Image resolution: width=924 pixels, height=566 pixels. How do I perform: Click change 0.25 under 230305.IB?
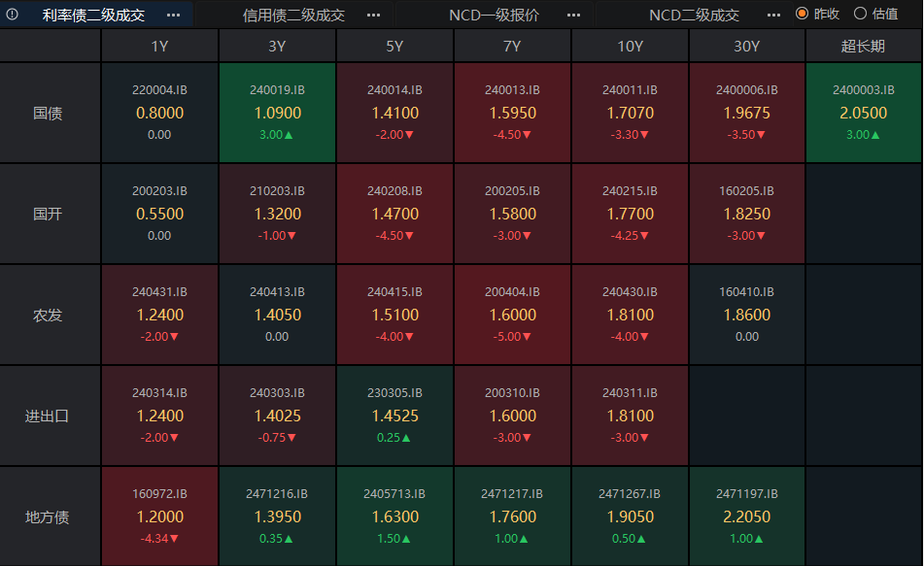pyautogui.click(x=394, y=438)
